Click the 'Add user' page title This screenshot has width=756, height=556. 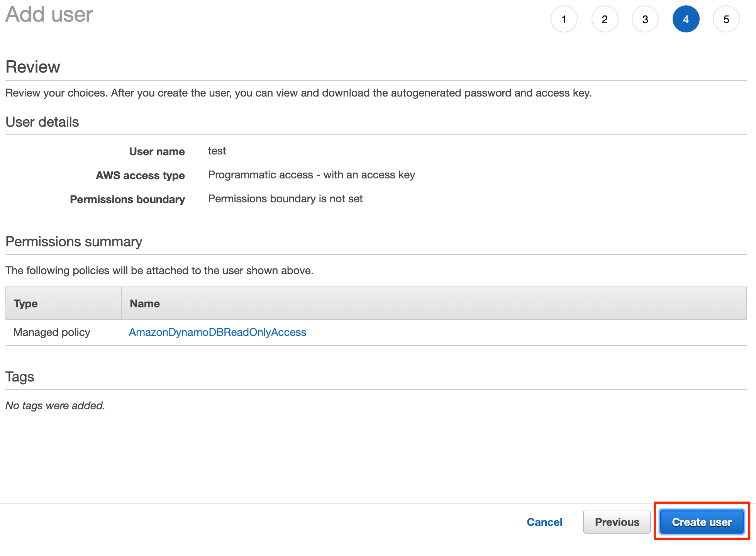click(49, 14)
